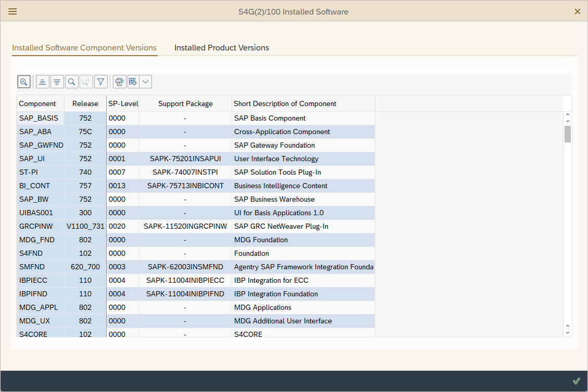Screen dimensions: 588x392
Task: Sort table in ascending order
Action: [x=42, y=82]
